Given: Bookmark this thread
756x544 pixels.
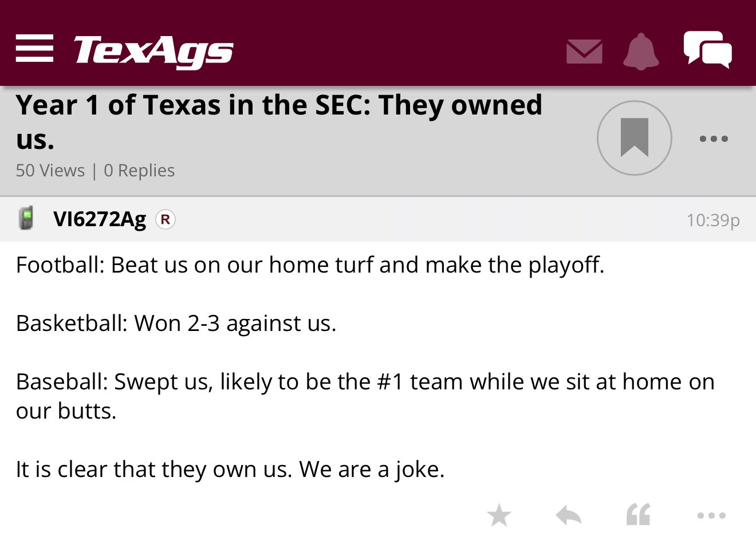Looking at the screenshot, I should coord(635,138).
